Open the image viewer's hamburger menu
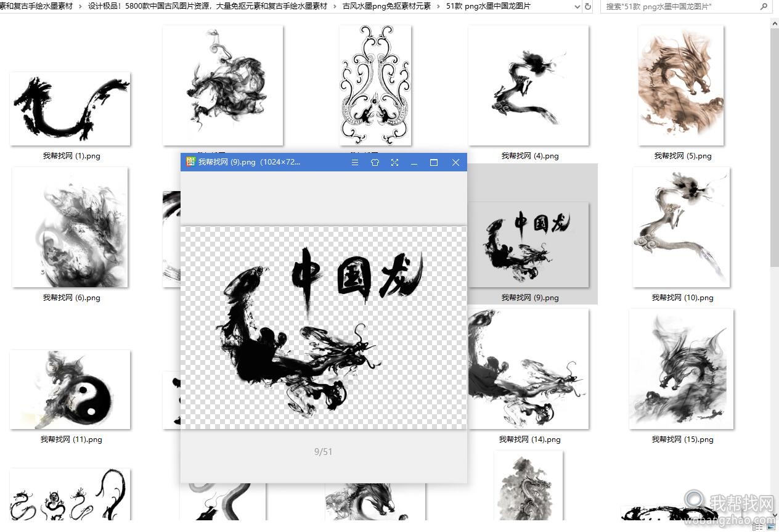Screen dimensions: 779x532 [x=355, y=162]
